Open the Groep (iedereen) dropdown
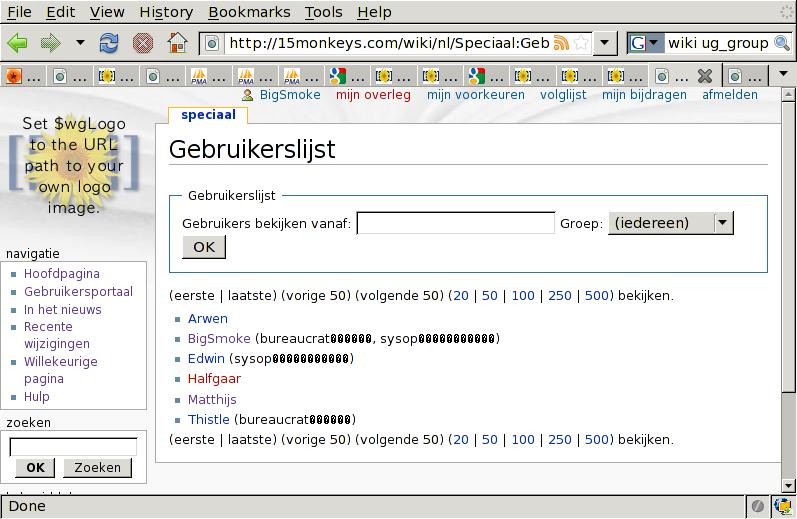 723,223
